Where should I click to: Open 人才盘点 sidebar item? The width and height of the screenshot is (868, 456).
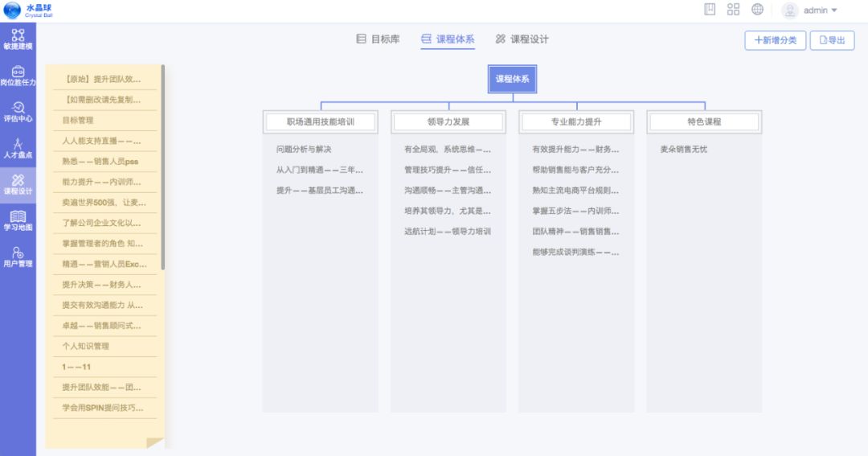(18, 148)
